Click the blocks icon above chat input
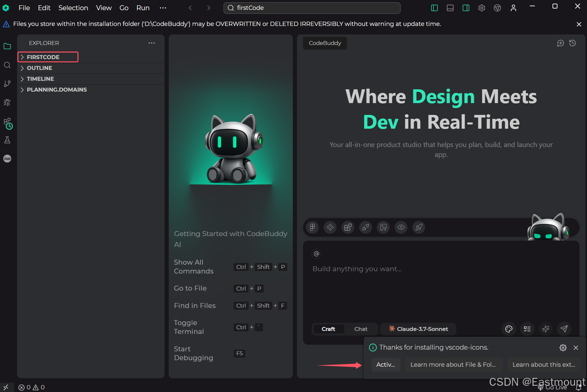 tap(348, 227)
